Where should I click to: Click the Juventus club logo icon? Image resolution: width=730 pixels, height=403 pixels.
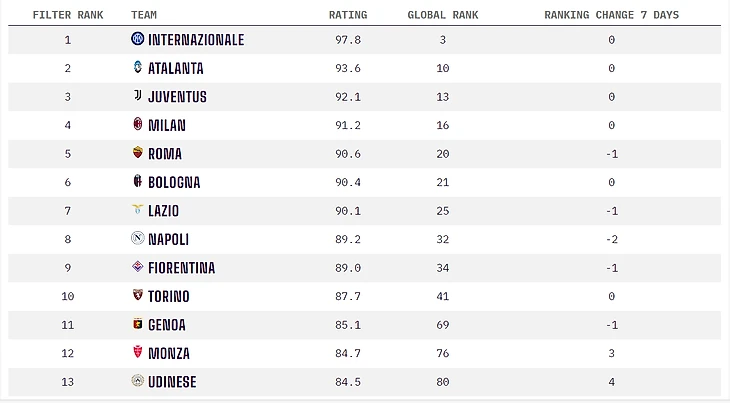(138, 97)
